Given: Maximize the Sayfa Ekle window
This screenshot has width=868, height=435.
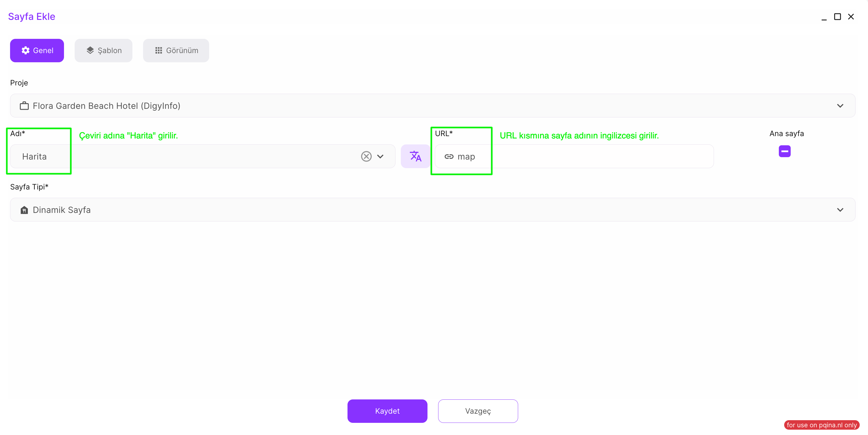Looking at the screenshot, I should click(837, 17).
